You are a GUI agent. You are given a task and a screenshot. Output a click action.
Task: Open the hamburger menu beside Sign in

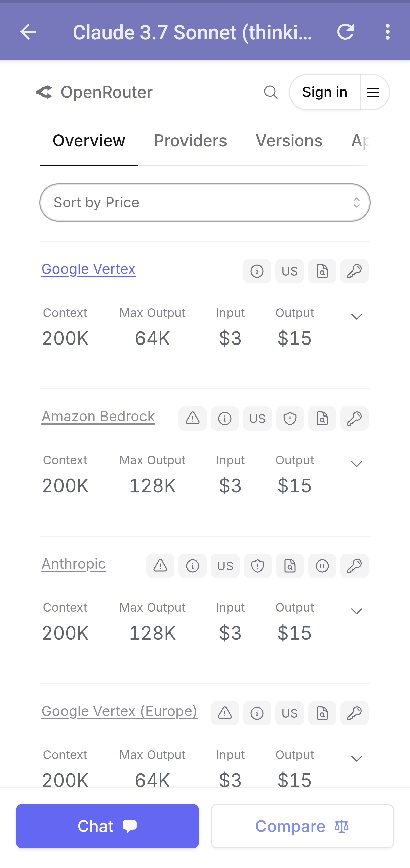coord(373,92)
